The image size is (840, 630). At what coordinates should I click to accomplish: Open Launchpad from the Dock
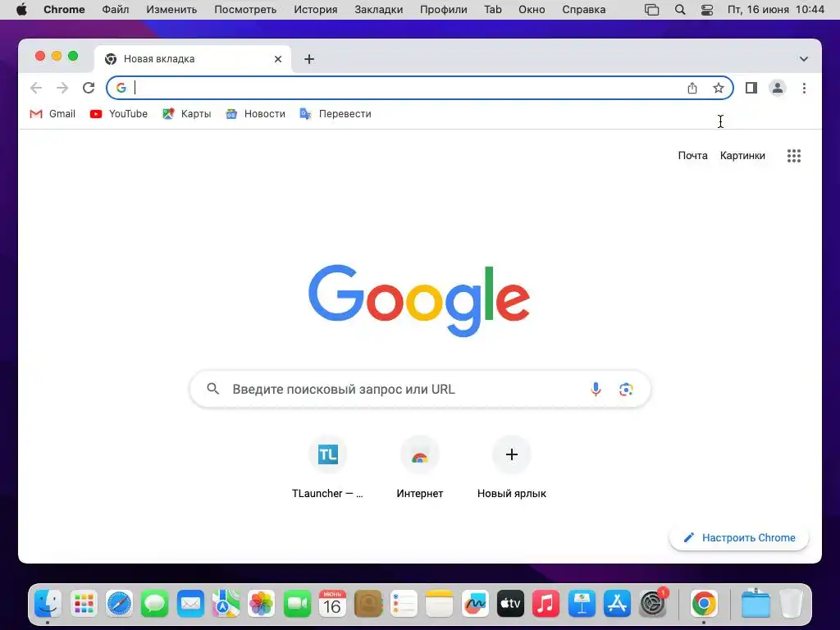(x=84, y=604)
